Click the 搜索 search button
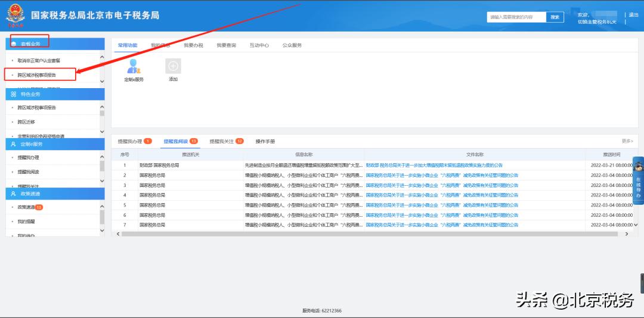Image resolution: width=644 pixels, height=318 pixels. [x=555, y=17]
